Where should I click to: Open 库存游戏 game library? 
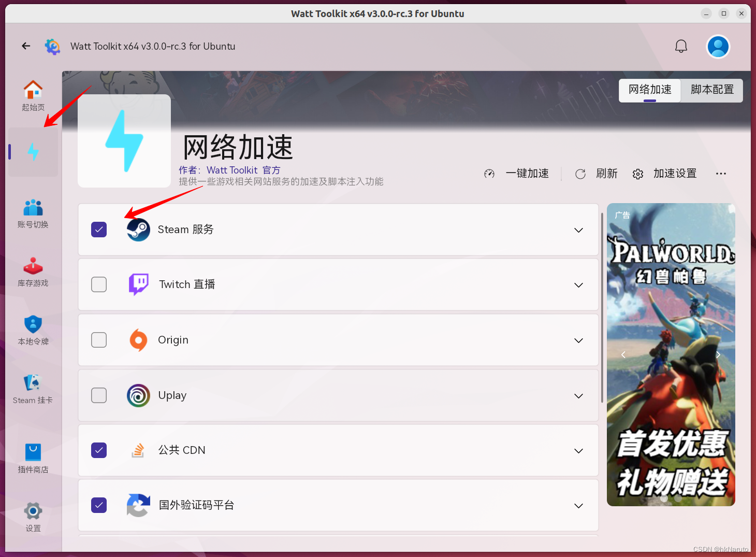(x=33, y=272)
